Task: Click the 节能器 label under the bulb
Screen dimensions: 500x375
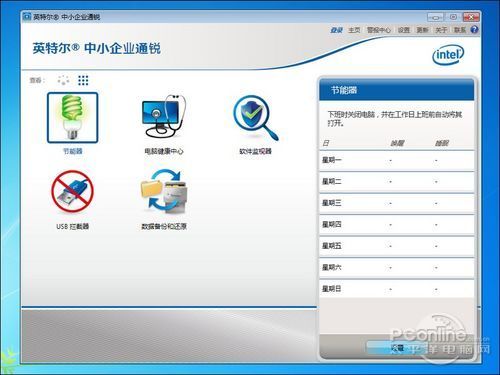Action: 73,151
